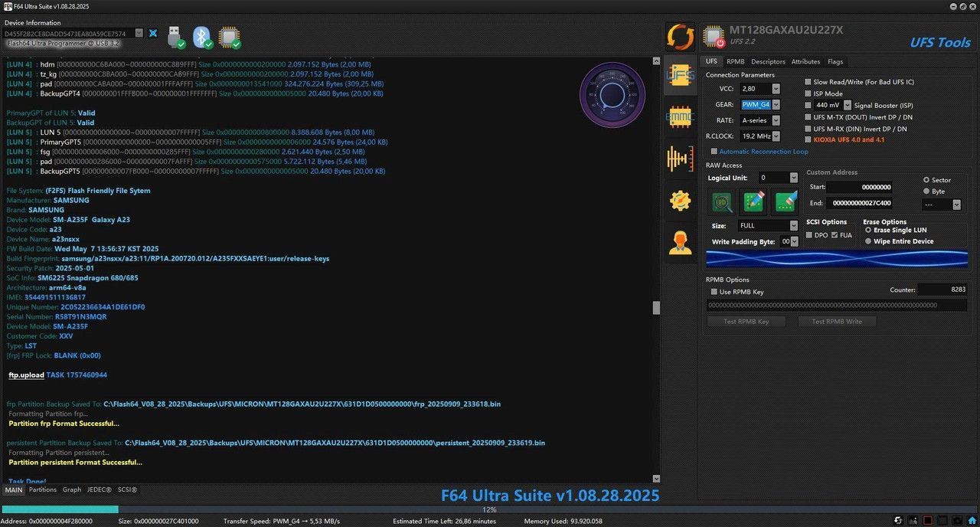Open the JEDEC® bottom tab
Viewport: 980px width, 527px height.
point(100,489)
